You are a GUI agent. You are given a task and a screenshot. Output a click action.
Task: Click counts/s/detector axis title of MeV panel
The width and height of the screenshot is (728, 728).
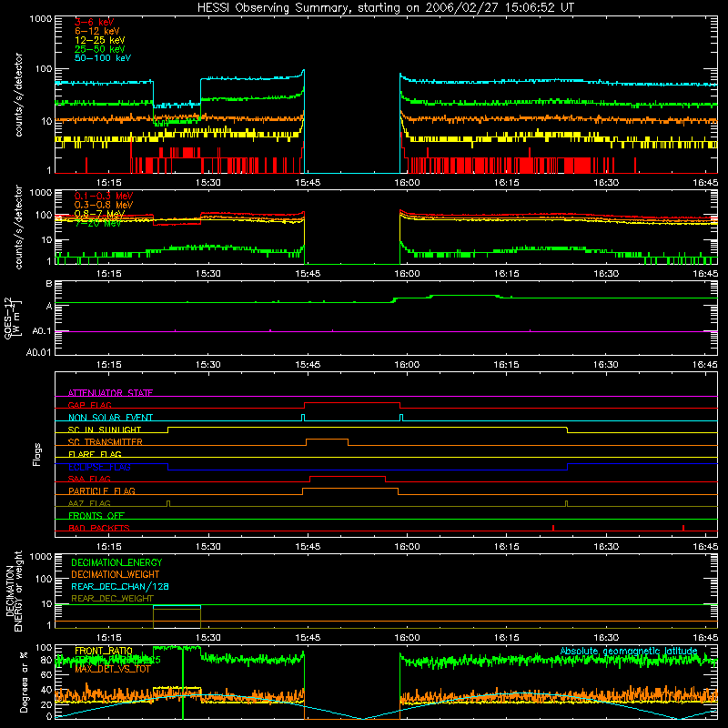(18, 227)
